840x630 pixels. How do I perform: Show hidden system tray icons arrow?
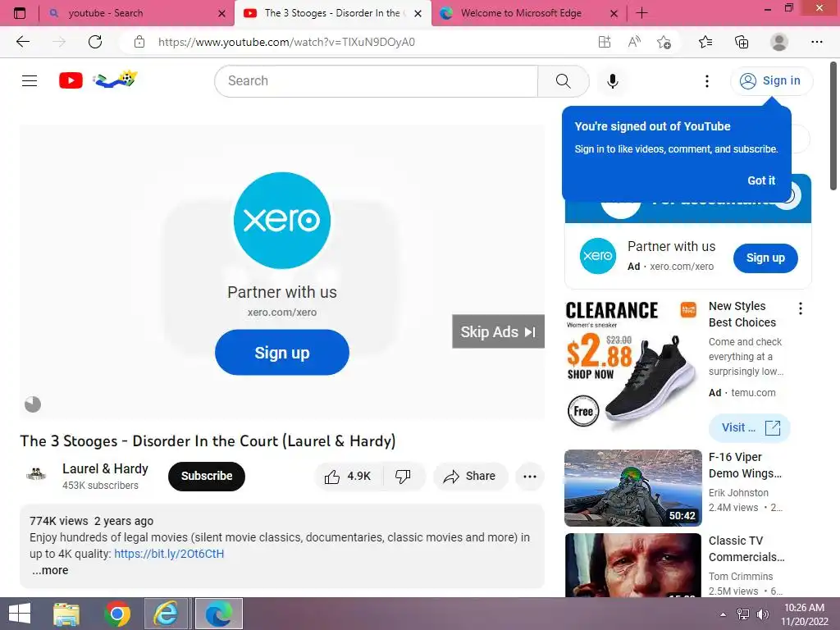point(724,614)
